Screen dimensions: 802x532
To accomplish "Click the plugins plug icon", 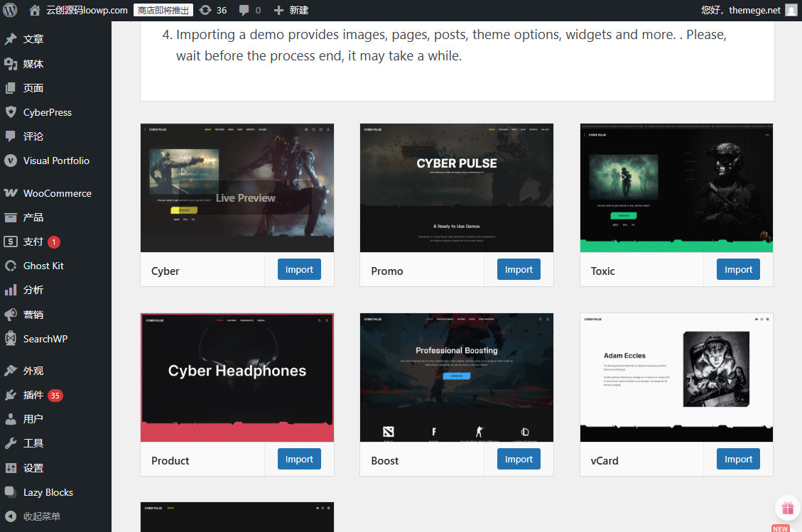I will (11, 395).
